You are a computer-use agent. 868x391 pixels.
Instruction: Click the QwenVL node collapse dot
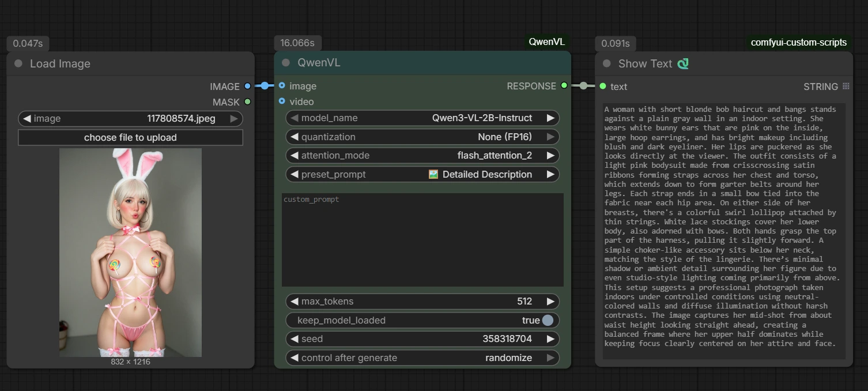286,63
